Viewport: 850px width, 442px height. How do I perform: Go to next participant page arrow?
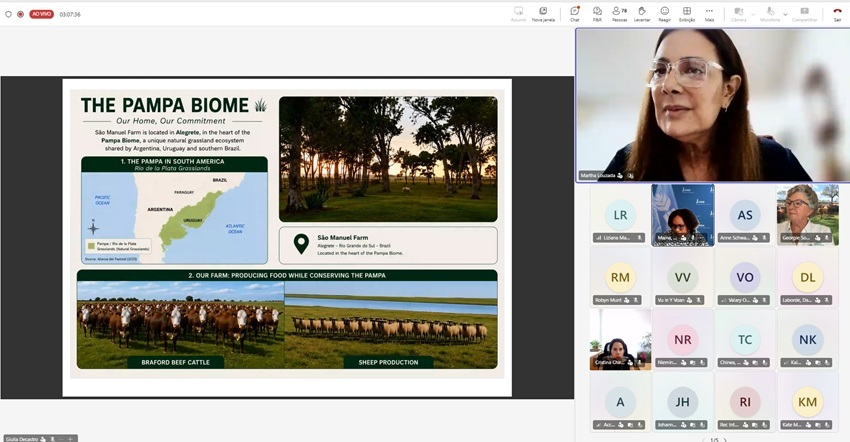[725, 439]
